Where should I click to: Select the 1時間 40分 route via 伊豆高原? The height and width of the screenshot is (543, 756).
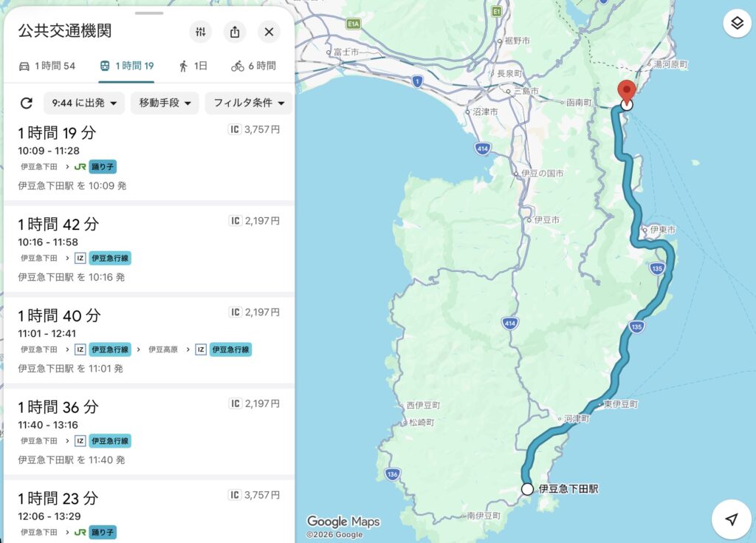click(x=149, y=341)
